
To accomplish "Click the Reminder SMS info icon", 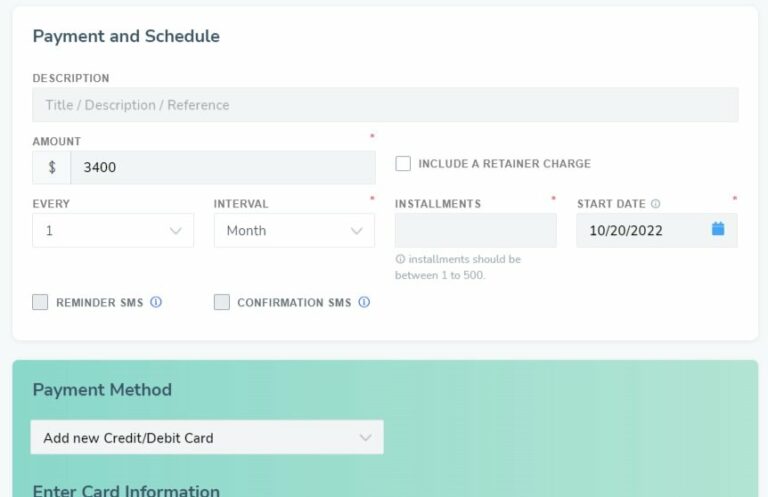I will click(156, 302).
